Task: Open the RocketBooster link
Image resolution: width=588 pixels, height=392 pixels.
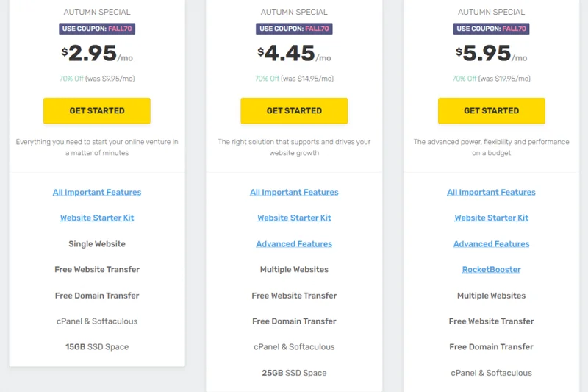Action: tap(491, 270)
